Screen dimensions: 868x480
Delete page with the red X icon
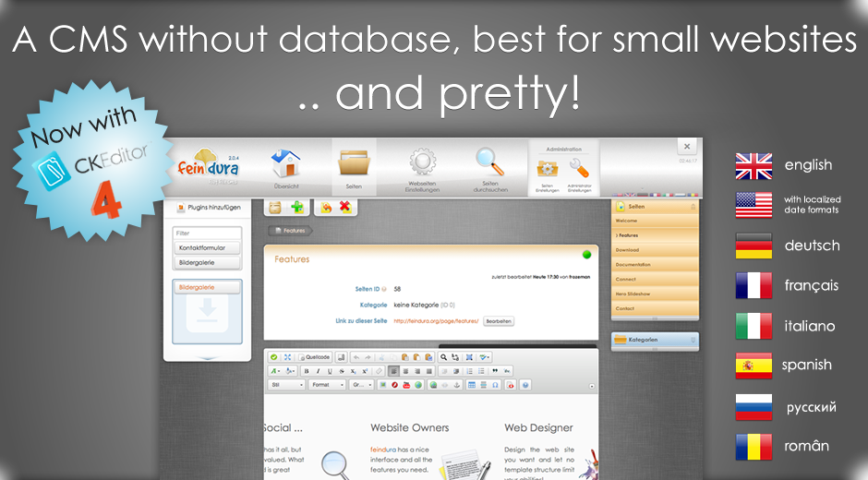pyautogui.click(x=345, y=207)
